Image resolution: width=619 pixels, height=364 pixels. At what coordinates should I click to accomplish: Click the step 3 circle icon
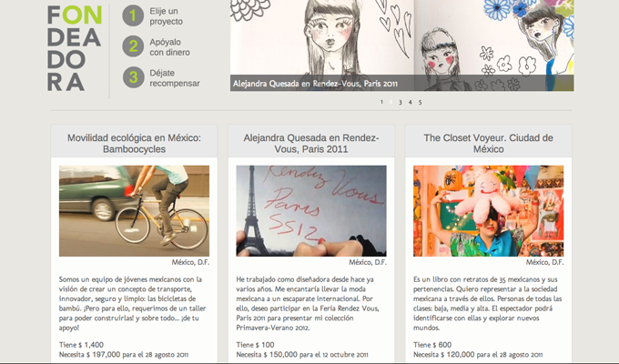tap(134, 77)
